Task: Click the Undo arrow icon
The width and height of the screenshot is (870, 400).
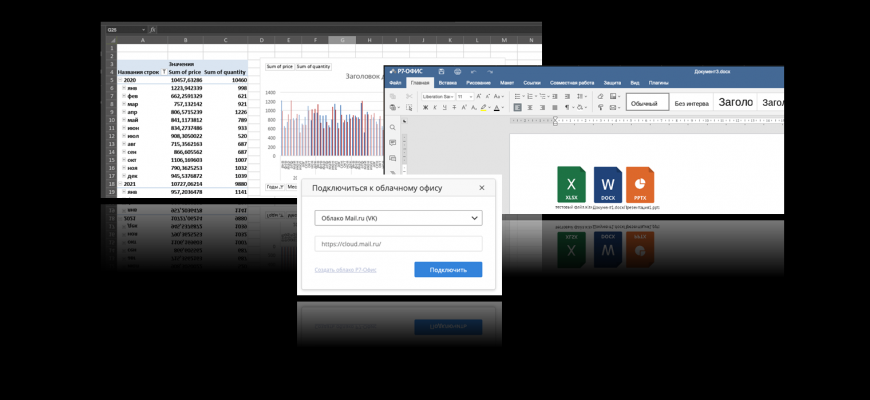Action: pos(474,72)
